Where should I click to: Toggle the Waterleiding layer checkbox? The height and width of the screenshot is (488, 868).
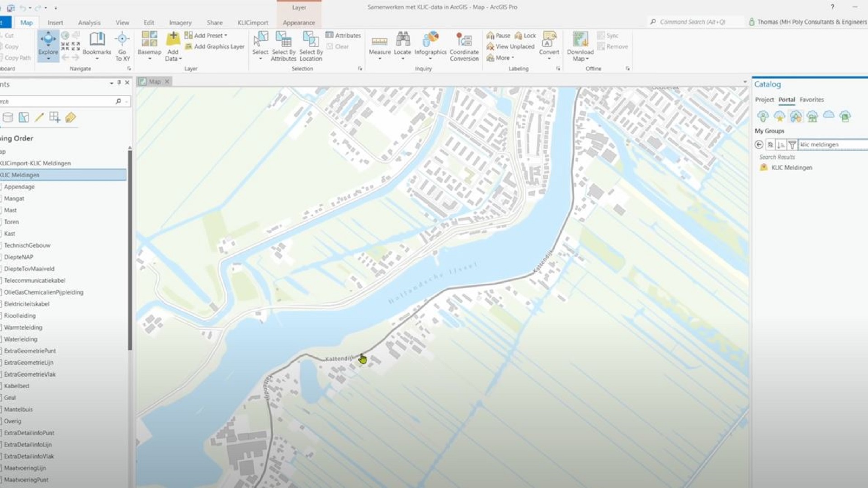tap(1, 339)
